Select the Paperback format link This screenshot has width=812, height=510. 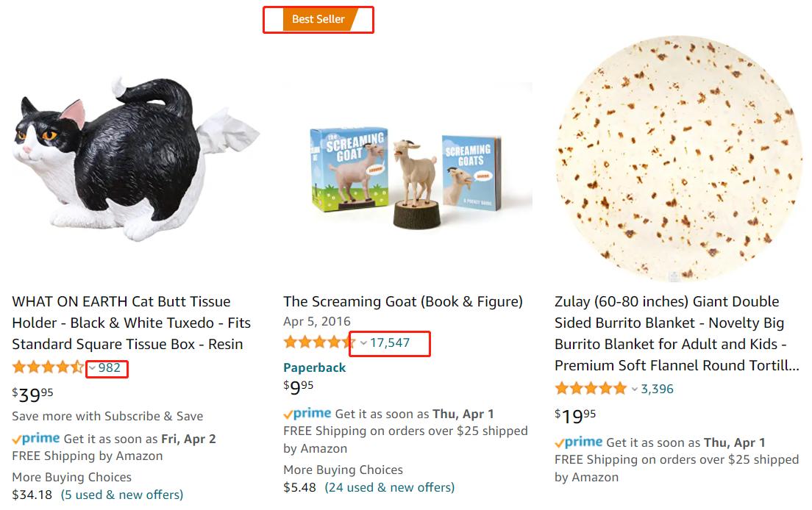tap(314, 367)
